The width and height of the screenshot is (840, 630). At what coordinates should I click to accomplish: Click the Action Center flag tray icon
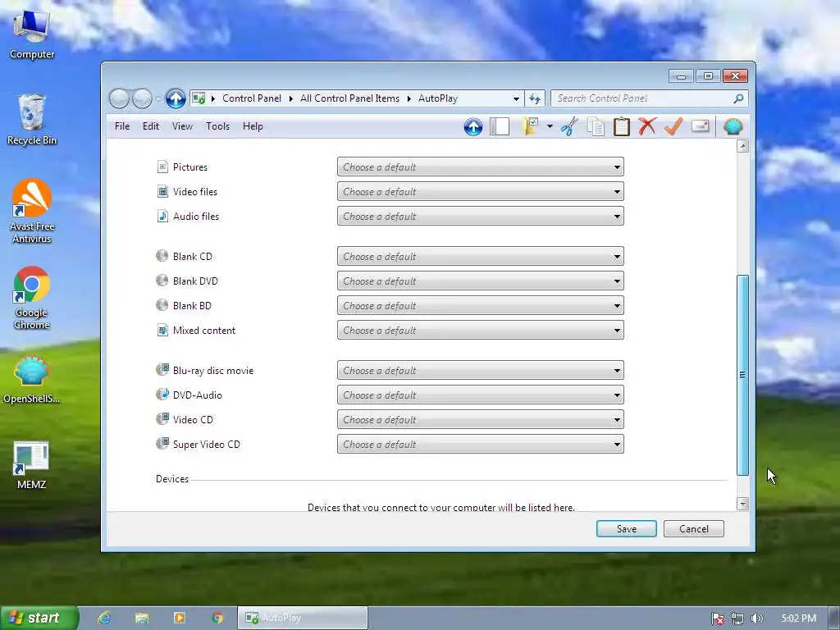(717, 619)
